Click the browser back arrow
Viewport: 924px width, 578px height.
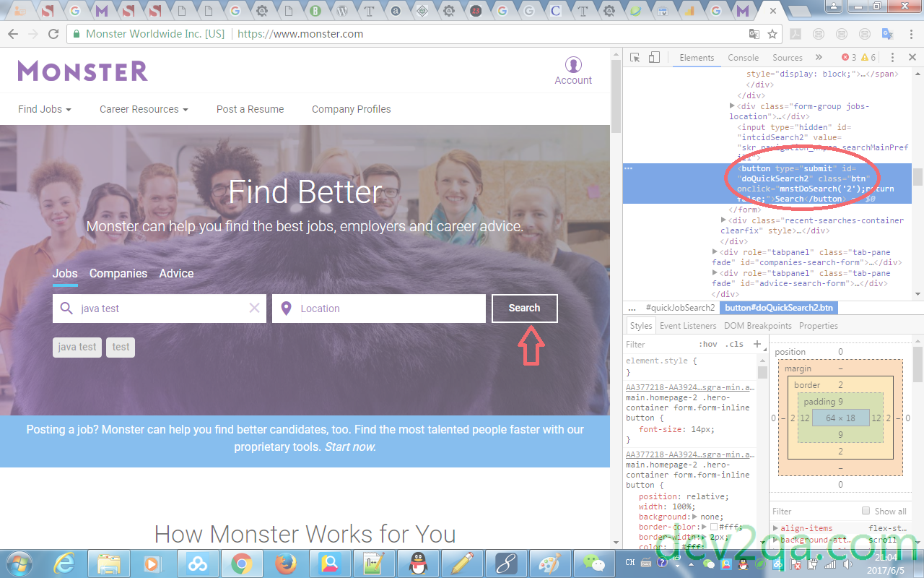(13, 34)
